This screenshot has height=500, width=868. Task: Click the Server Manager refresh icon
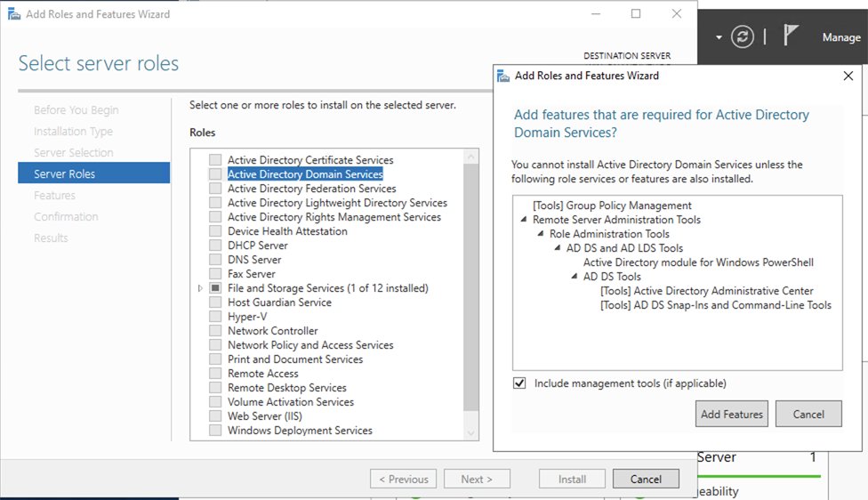(743, 37)
